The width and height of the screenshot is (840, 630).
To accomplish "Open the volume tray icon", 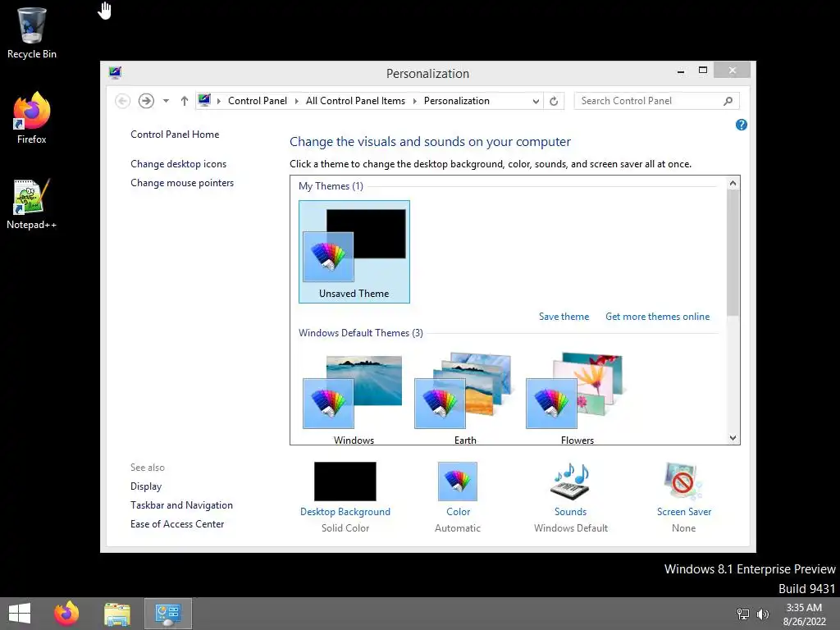I will click(x=762, y=614).
